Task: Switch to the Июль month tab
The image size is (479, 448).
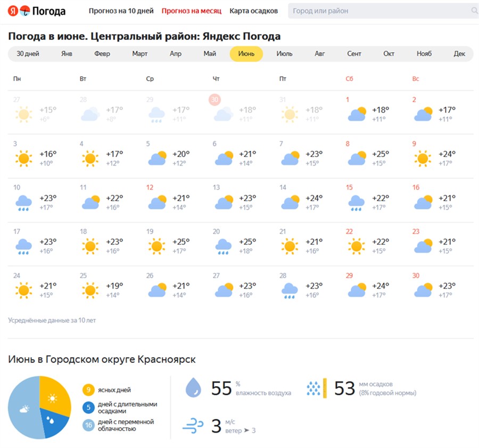Action: (x=284, y=54)
